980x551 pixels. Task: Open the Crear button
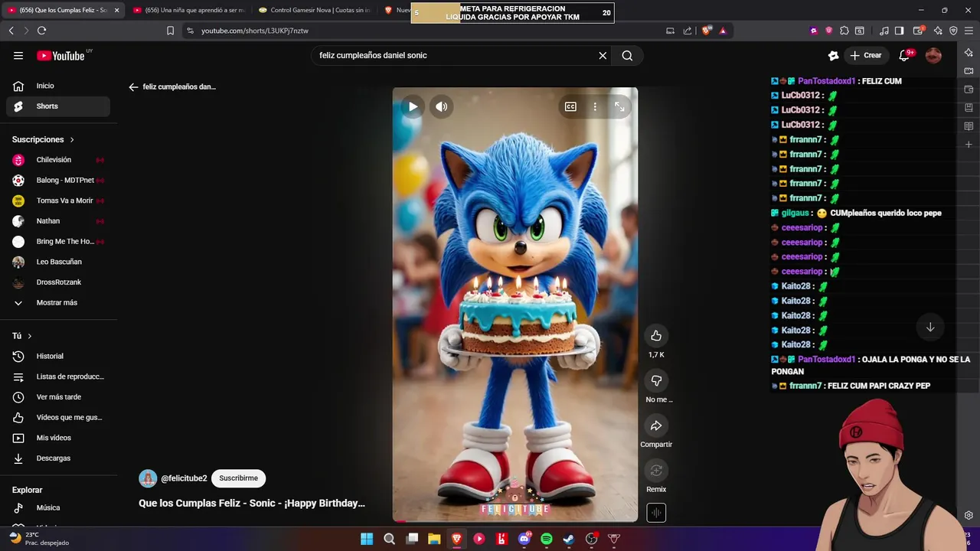click(866, 55)
